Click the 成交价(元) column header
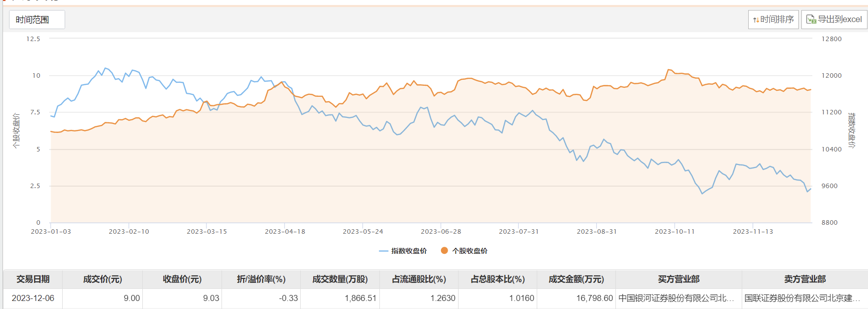 [x=102, y=279]
